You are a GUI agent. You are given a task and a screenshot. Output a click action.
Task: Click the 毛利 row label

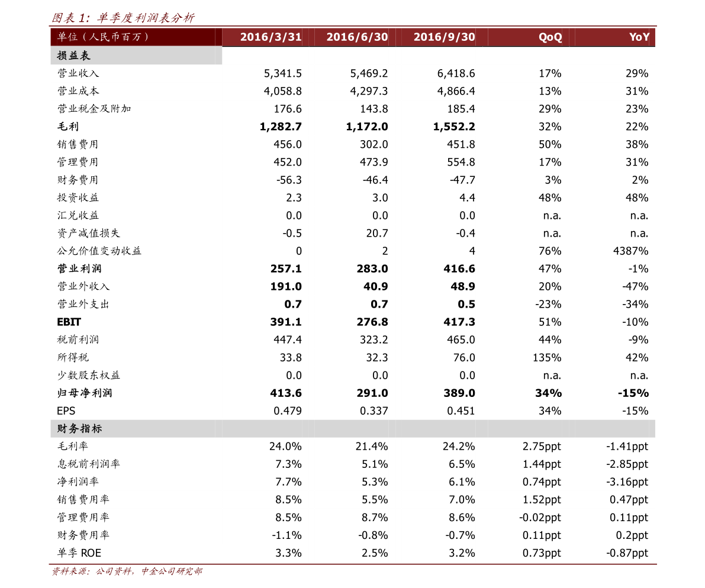pyautogui.click(x=68, y=127)
